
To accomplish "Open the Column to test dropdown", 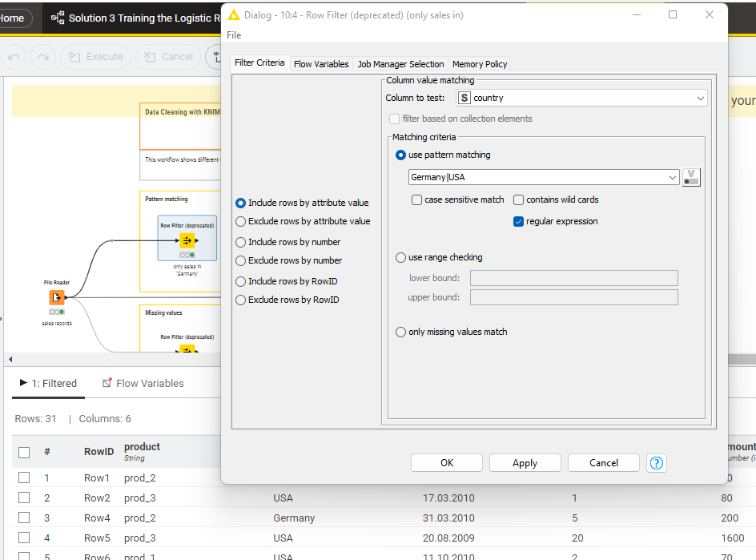I will (x=701, y=97).
